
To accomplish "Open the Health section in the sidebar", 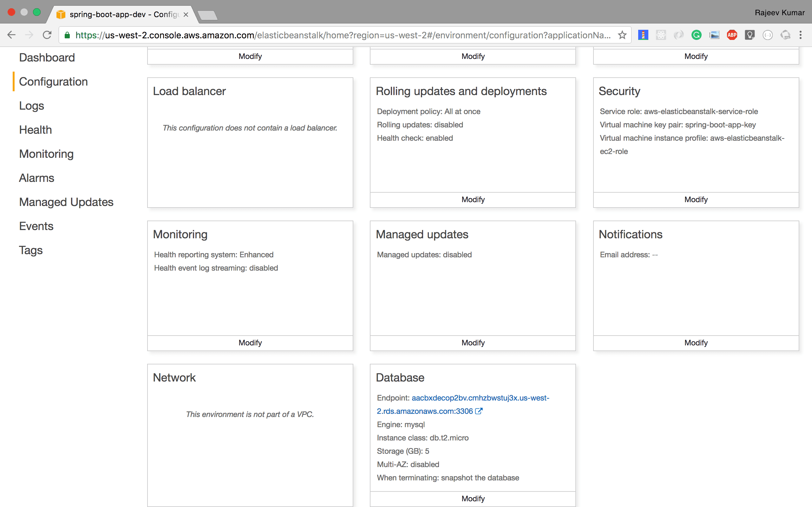I will pos(35,130).
